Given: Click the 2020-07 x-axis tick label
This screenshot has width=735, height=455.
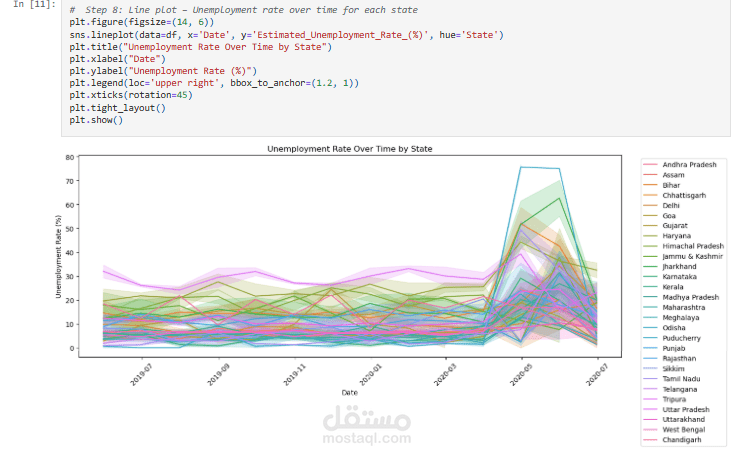Looking at the screenshot, I should click(597, 374).
